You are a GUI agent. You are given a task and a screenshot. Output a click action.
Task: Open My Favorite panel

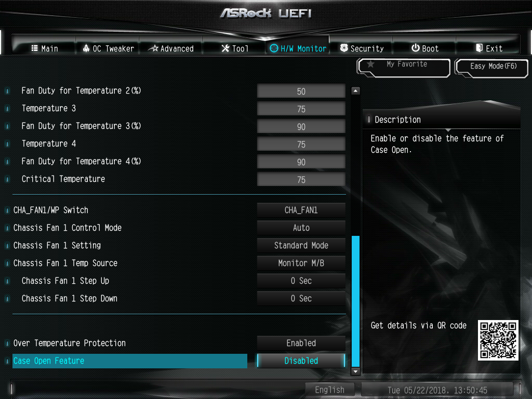pos(404,67)
